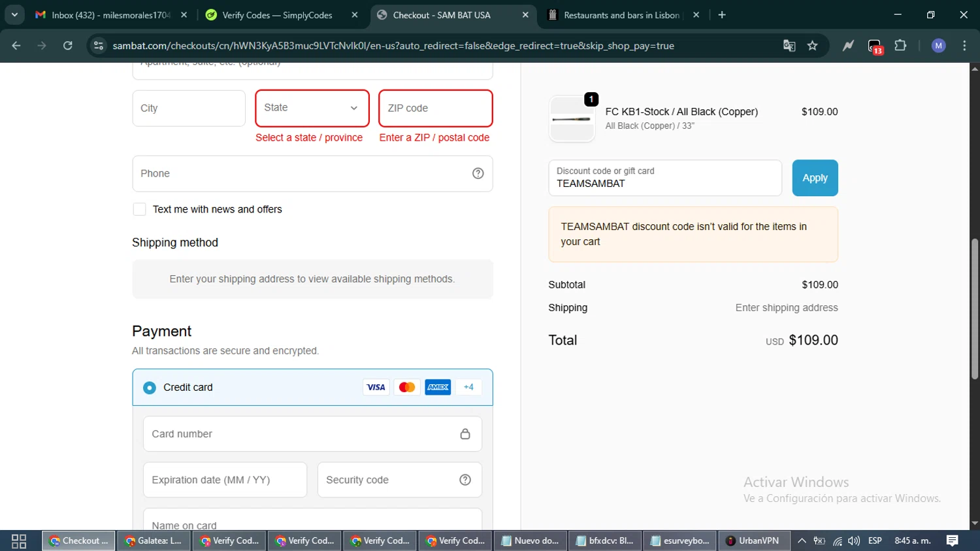Click scrollbar down arrow
The image size is (980, 551).
point(975,524)
